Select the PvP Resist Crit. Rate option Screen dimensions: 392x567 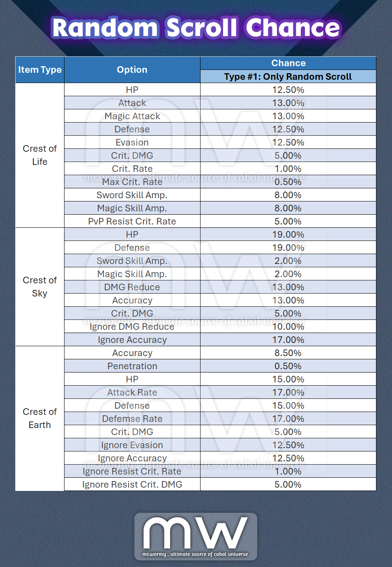(132, 221)
